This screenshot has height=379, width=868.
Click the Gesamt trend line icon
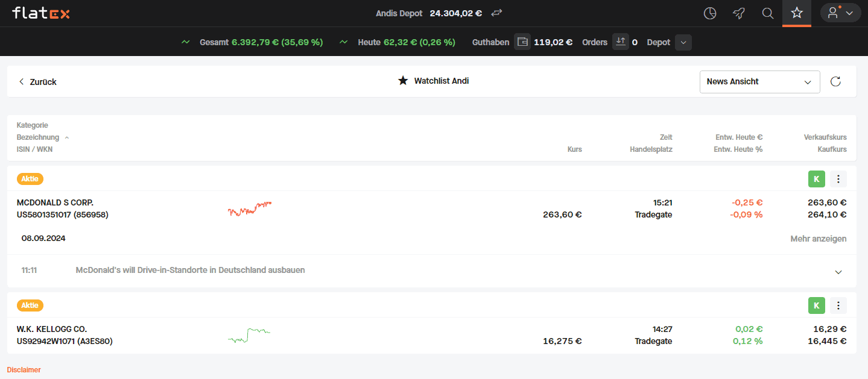pos(186,42)
